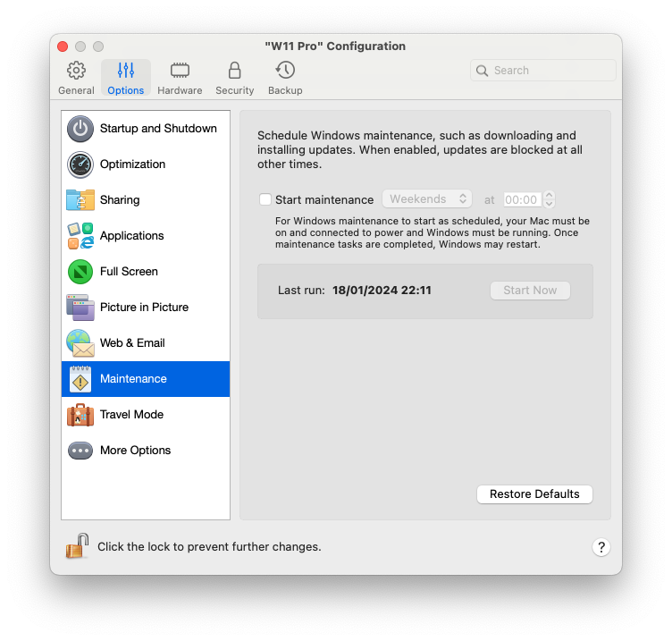
Task: Select the Optimization gauge icon
Action: click(80, 164)
